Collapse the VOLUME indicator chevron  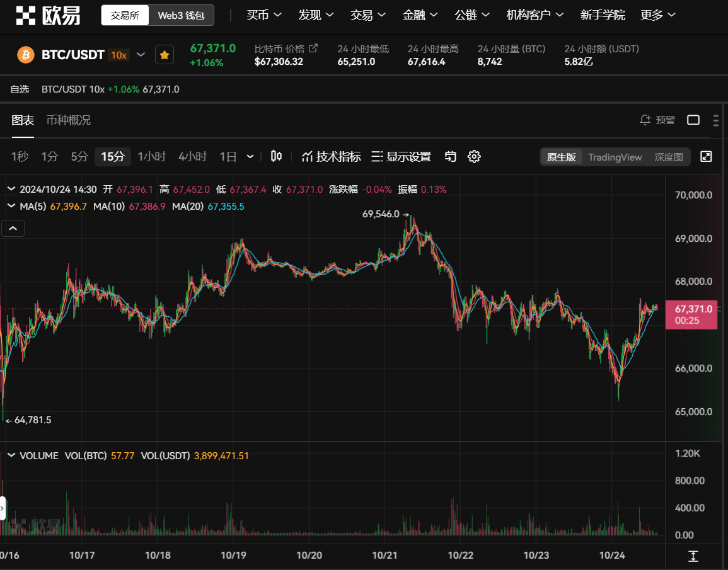(x=11, y=455)
